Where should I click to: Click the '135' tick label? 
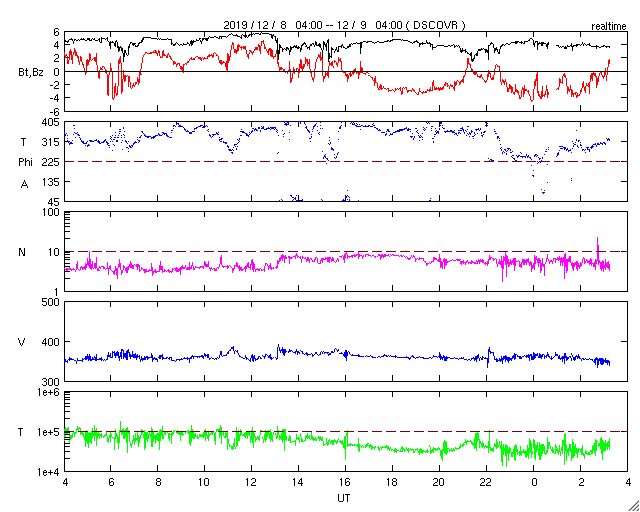pos(51,182)
